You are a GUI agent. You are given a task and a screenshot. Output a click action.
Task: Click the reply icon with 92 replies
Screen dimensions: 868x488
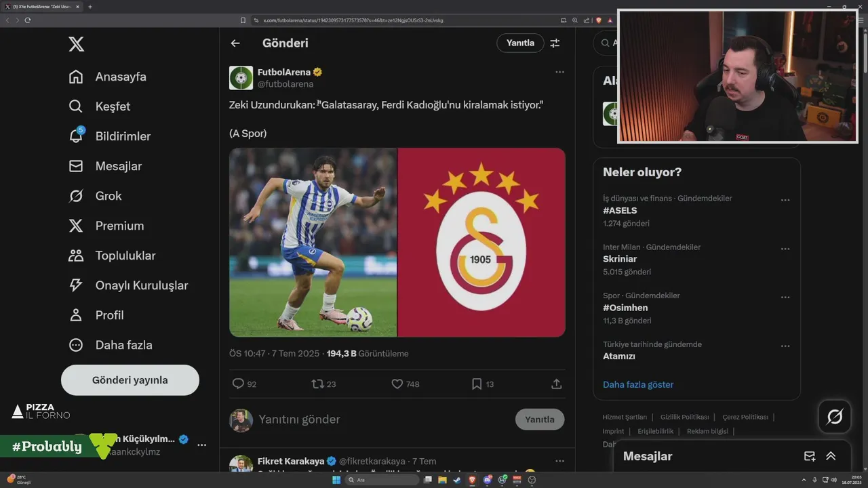pyautogui.click(x=238, y=384)
